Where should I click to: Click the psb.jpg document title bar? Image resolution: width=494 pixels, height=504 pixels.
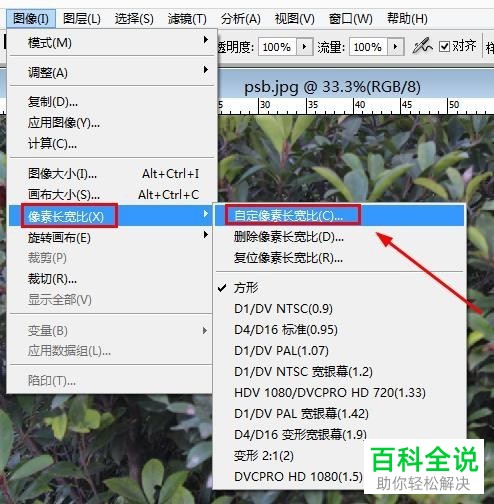click(x=356, y=87)
